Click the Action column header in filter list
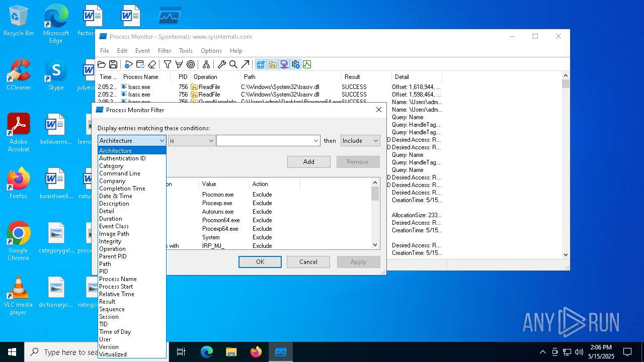Image resolution: width=644 pixels, height=362 pixels. tap(274, 184)
